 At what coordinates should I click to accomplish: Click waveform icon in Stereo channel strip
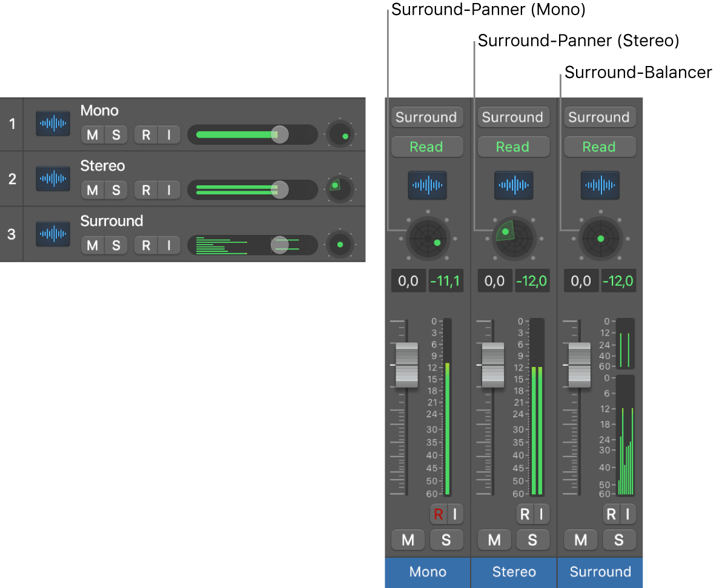[514, 185]
